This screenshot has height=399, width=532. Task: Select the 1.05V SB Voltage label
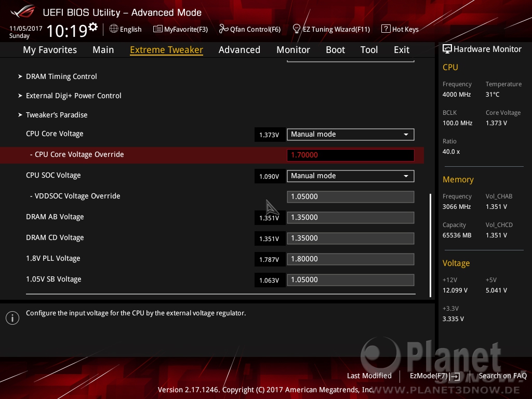click(x=54, y=279)
